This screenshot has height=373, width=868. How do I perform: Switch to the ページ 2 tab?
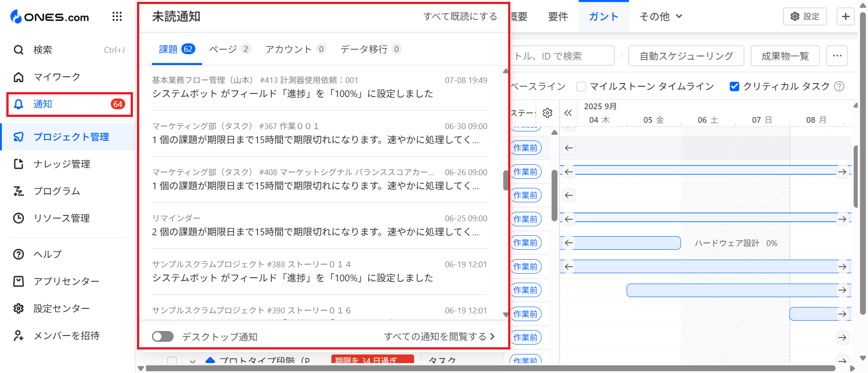230,49
